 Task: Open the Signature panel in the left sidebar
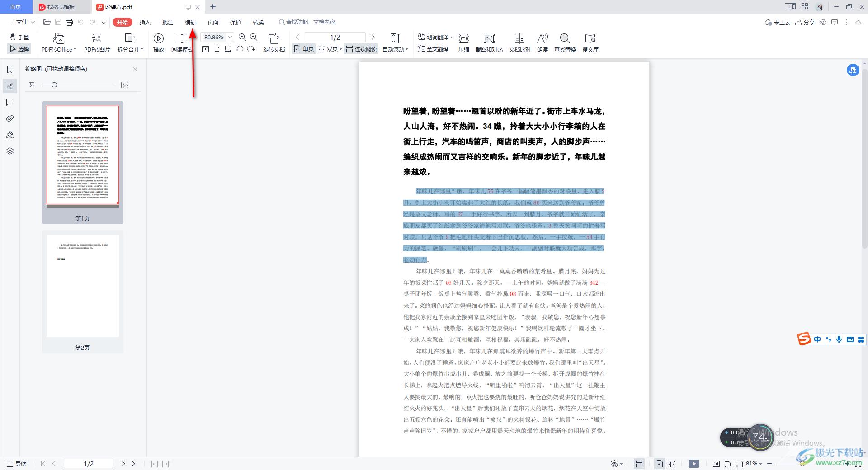(9, 135)
